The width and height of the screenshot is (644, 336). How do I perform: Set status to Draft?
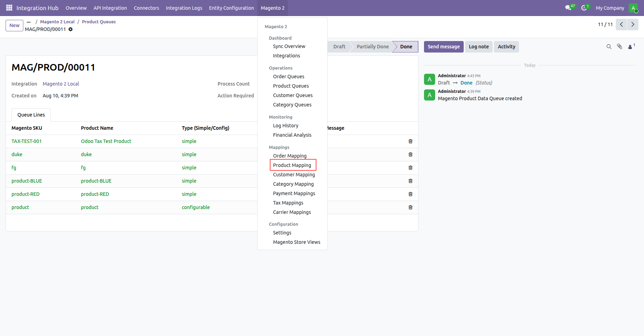339,47
